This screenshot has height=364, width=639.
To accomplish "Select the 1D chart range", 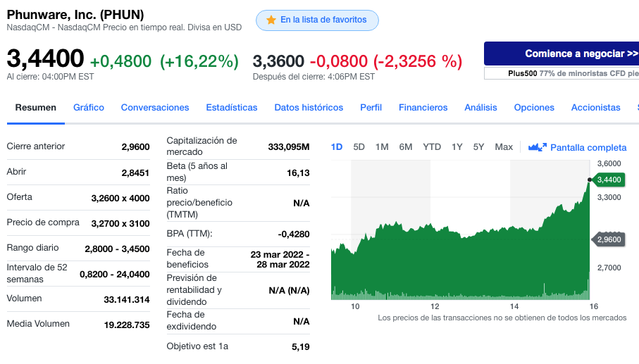I will (x=337, y=147).
